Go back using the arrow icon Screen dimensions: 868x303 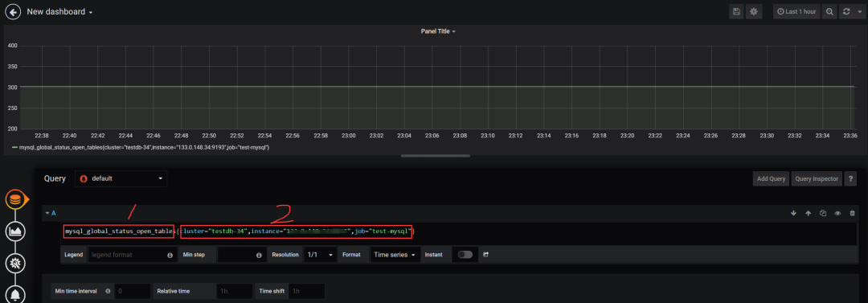[12, 11]
